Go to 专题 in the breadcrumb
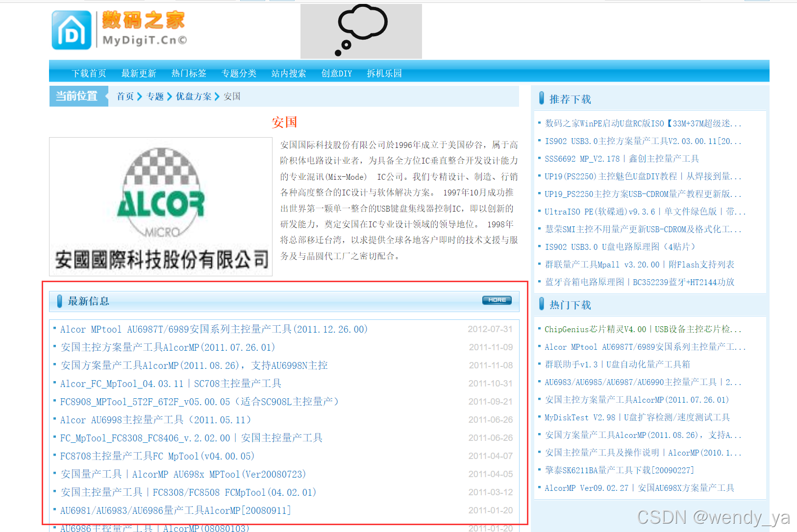Viewport: 797px width, 532px height. click(155, 97)
